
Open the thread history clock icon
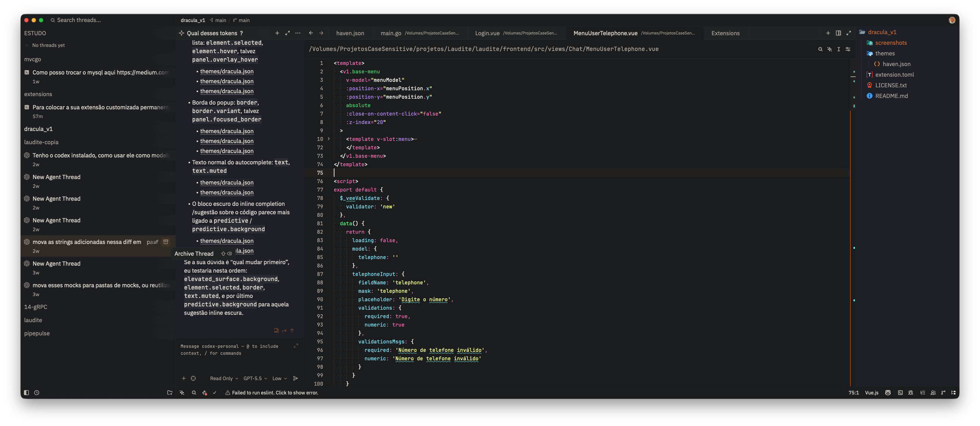click(x=37, y=393)
